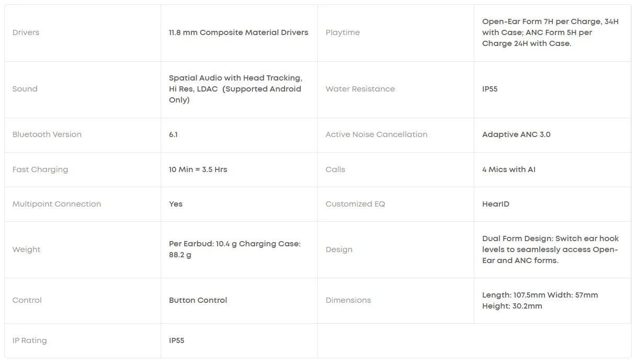637x364 pixels.
Task: Select the Button Control value
Action: pyautogui.click(x=198, y=300)
